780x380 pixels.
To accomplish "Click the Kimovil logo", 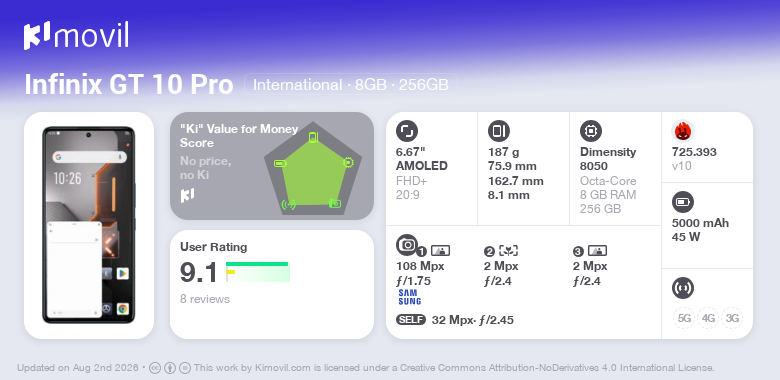I will 76,36.
